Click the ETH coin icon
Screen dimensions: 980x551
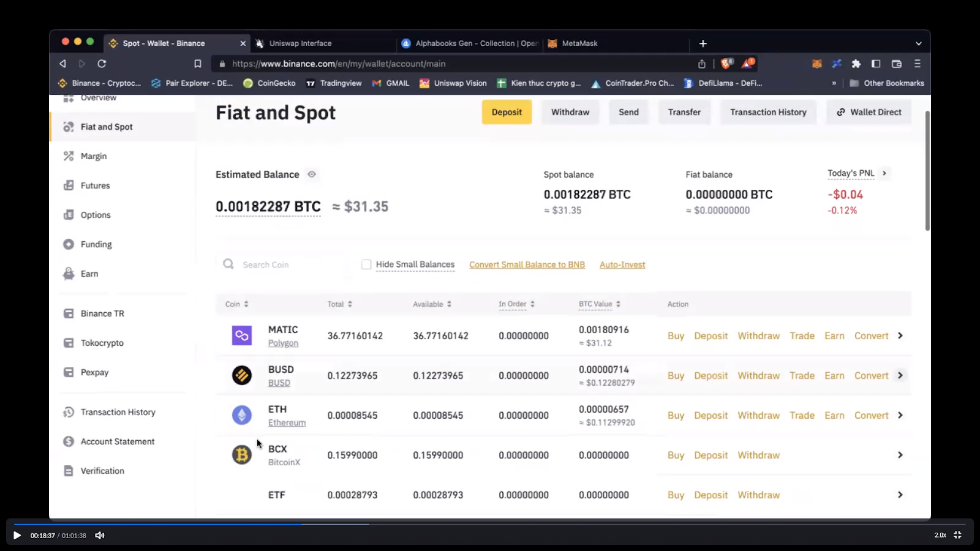point(242,415)
